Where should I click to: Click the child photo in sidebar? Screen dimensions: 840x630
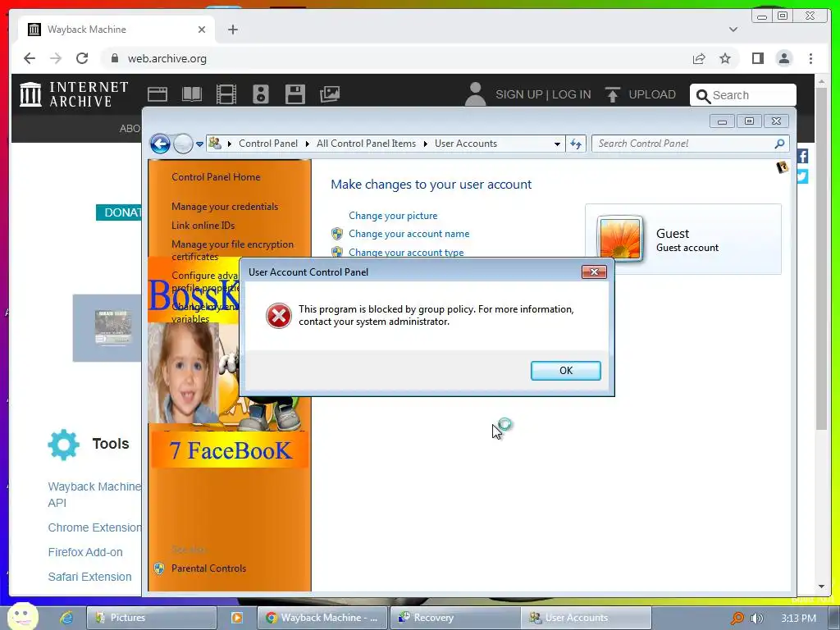[183, 373]
